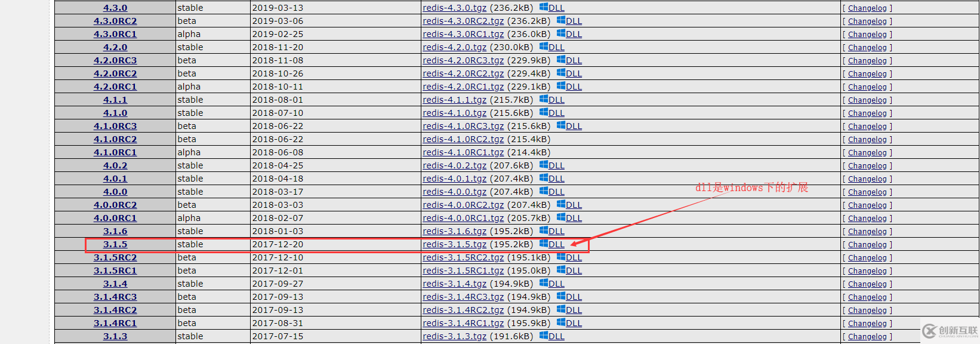The width and height of the screenshot is (980, 344).
Task: Click the Windows DLL icon for redis-4.3.0.tgz
Action: tap(544, 7)
